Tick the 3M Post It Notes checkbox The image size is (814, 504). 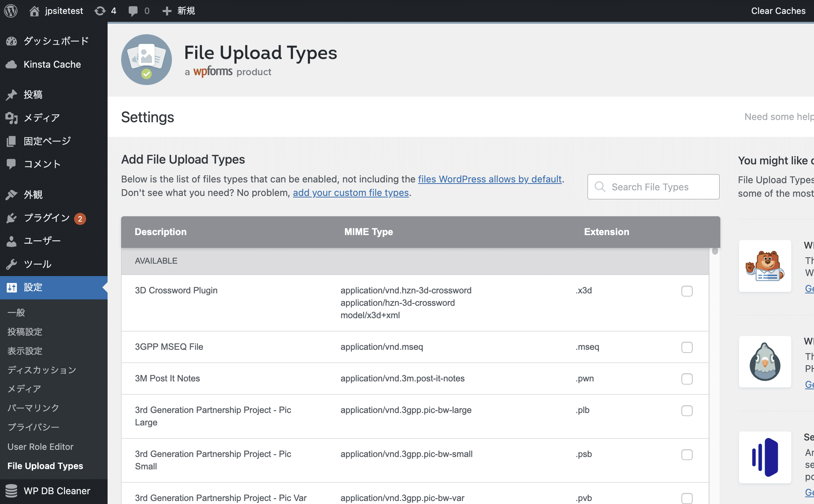687,379
